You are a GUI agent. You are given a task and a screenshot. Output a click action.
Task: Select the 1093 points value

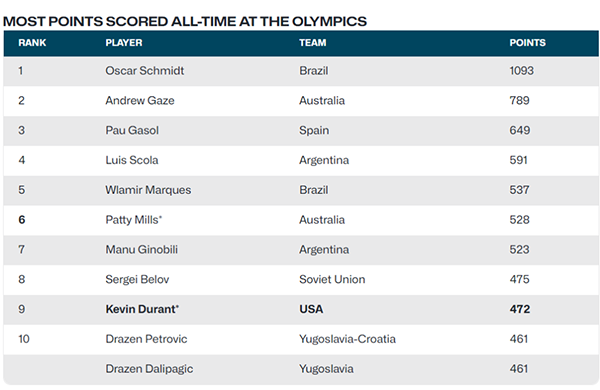(521, 71)
